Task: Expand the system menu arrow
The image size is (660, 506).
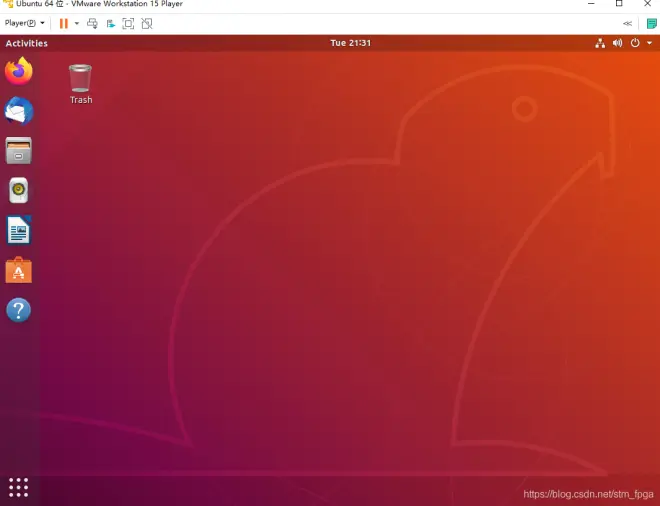Action: pyautogui.click(x=649, y=43)
